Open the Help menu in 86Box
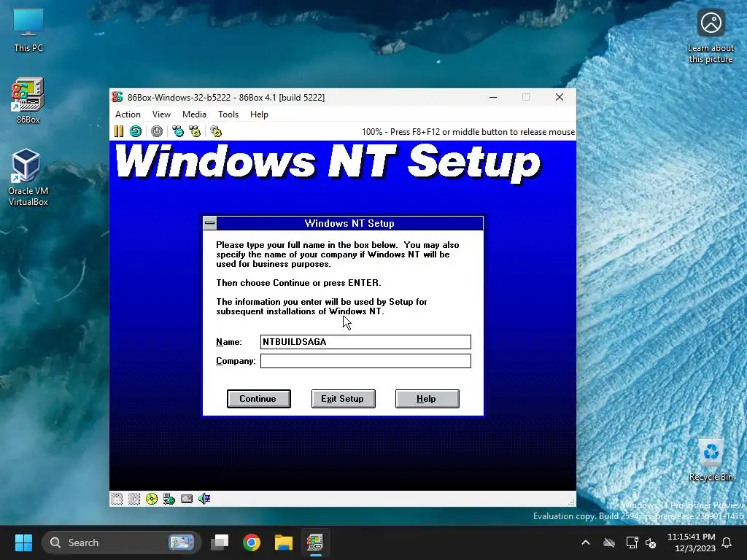The height and width of the screenshot is (560, 747). coord(259,114)
